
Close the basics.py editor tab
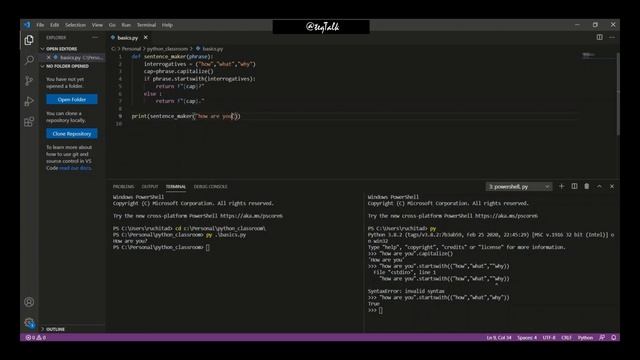[146, 38]
